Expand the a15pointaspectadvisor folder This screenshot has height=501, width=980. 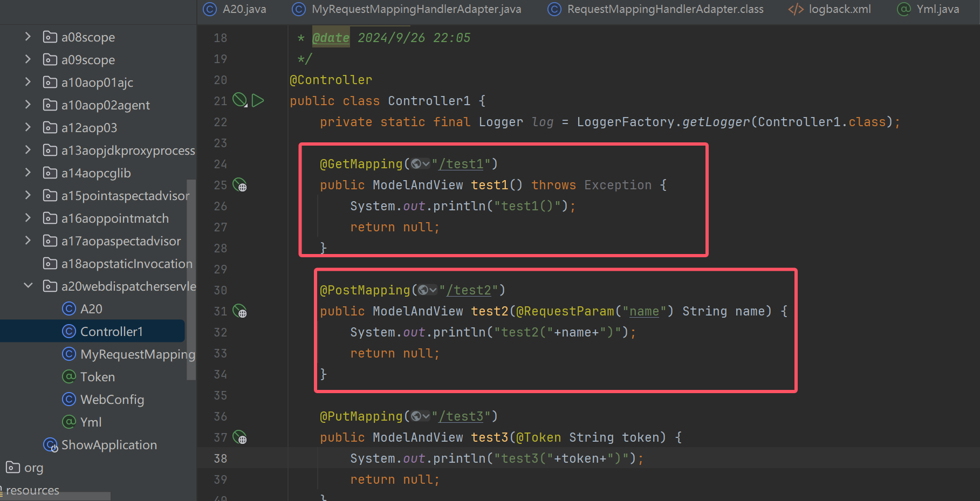click(x=28, y=195)
